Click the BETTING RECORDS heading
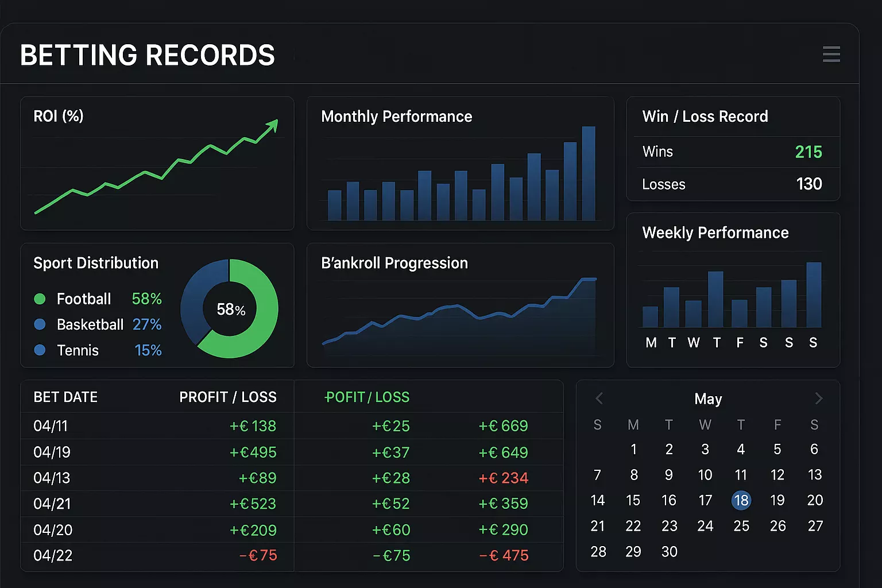The image size is (882, 588). point(148,55)
